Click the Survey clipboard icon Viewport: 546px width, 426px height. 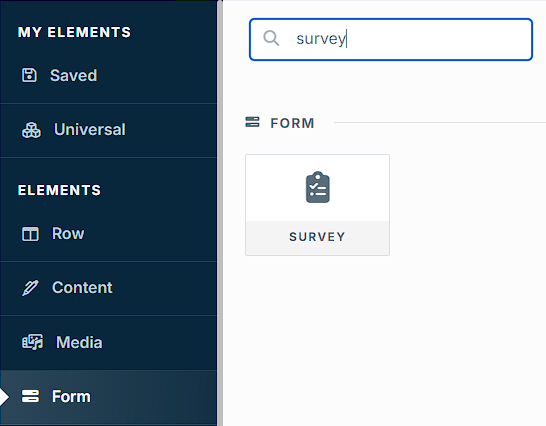coord(318,187)
